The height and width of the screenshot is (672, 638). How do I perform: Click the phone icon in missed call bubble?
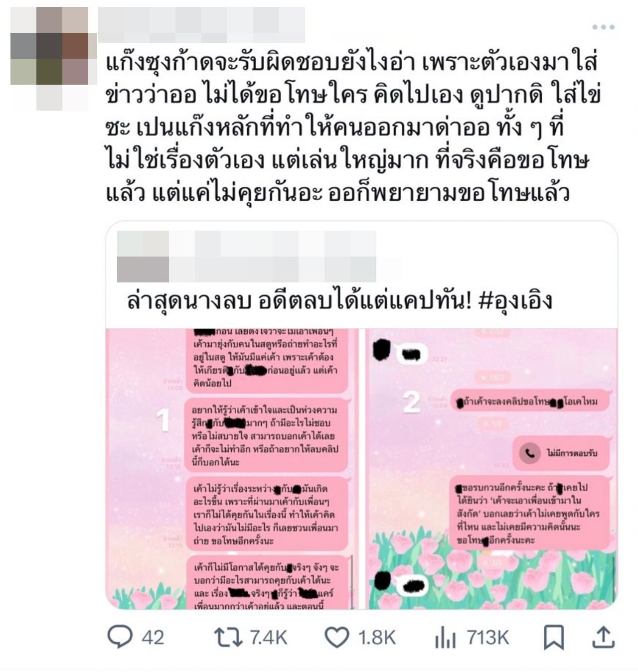(x=529, y=453)
